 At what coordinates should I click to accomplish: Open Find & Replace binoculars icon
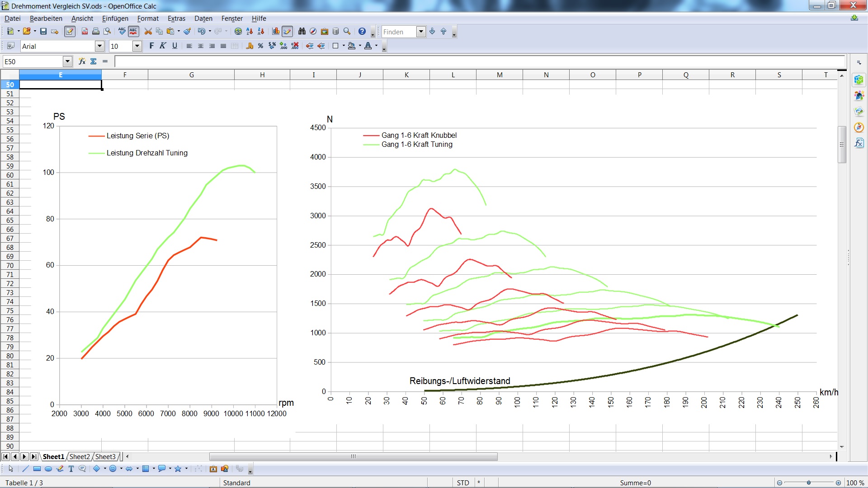[x=302, y=32]
